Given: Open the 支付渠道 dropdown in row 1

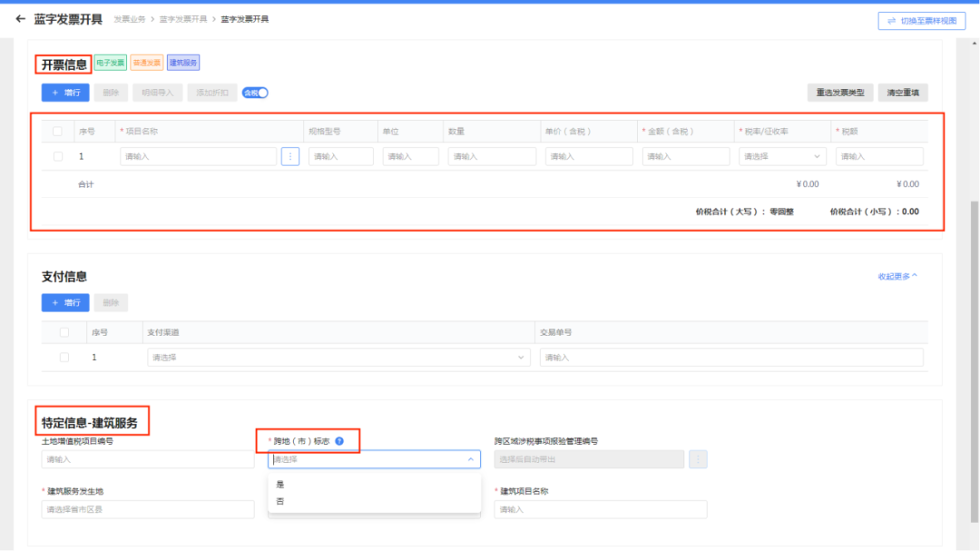Looking at the screenshot, I should [338, 357].
